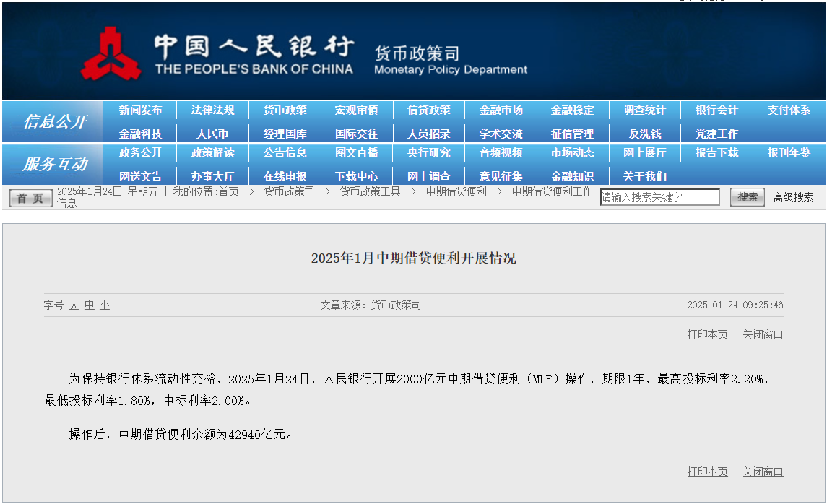Click top 关闭窗口 close link
This screenshot has height=504, width=827.
(x=763, y=335)
